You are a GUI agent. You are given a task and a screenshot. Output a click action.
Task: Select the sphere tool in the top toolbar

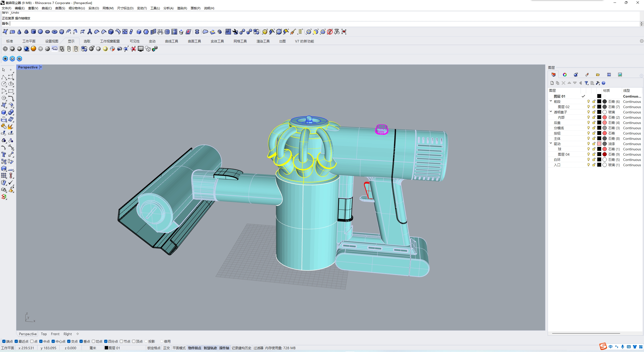click(40, 32)
